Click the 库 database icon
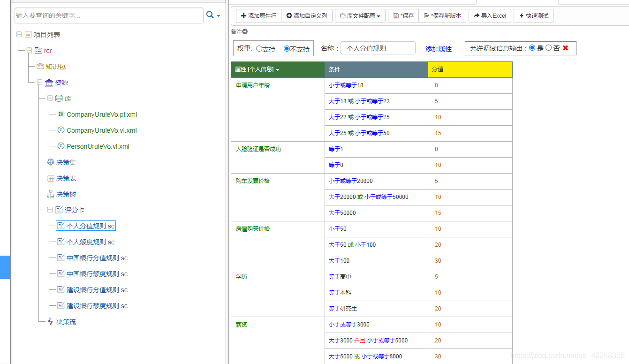This screenshot has height=364, width=629. pos(59,99)
